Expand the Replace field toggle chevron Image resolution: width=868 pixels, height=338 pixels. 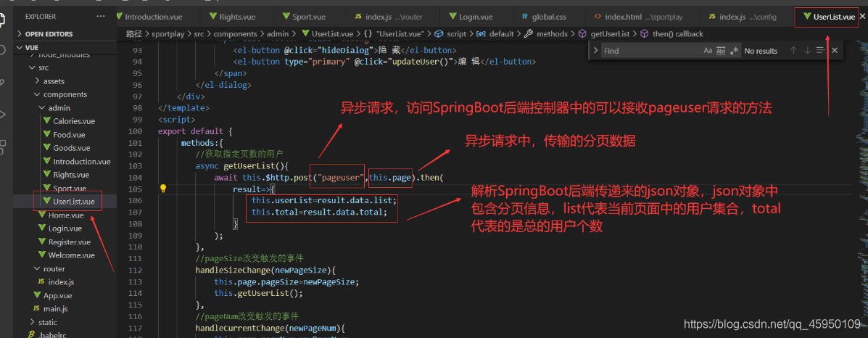595,51
